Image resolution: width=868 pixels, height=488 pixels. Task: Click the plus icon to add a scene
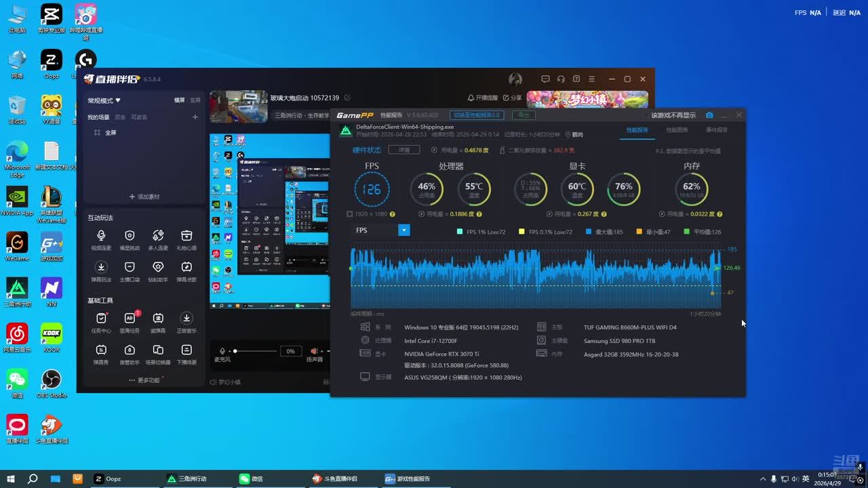click(x=195, y=117)
